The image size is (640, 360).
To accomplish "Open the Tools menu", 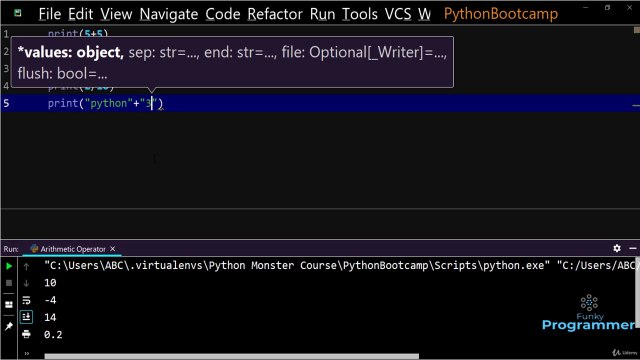I will [360, 14].
